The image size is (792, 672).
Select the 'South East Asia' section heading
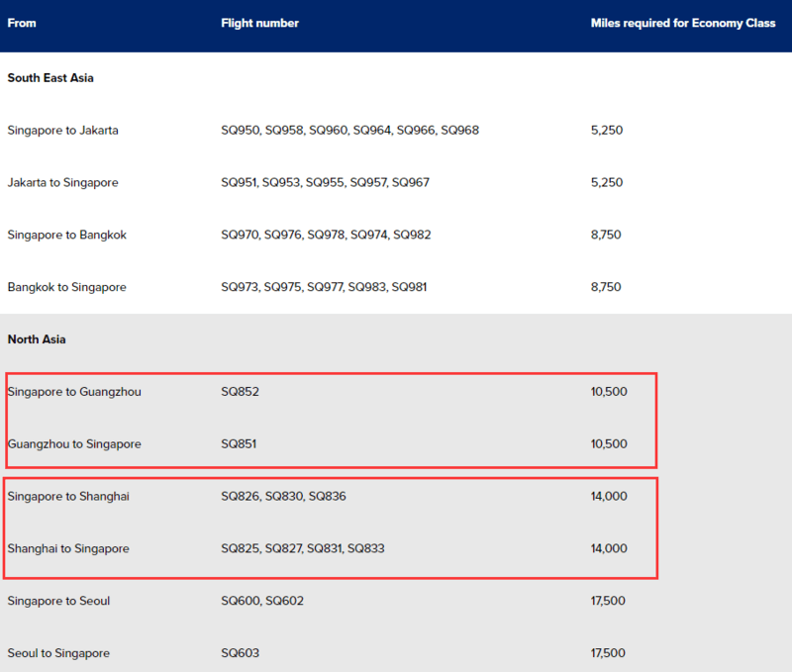[x=50, y=78]
